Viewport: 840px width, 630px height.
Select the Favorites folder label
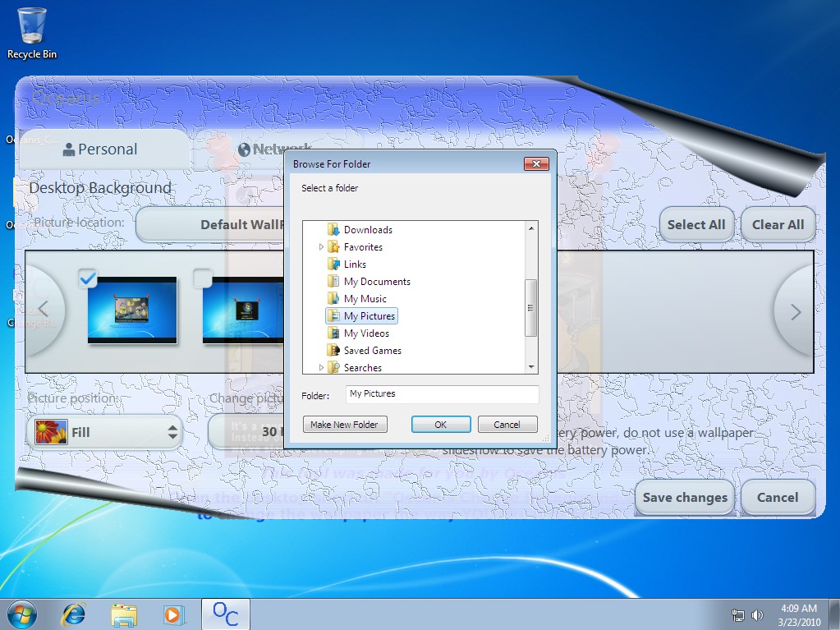click(363, 247)
